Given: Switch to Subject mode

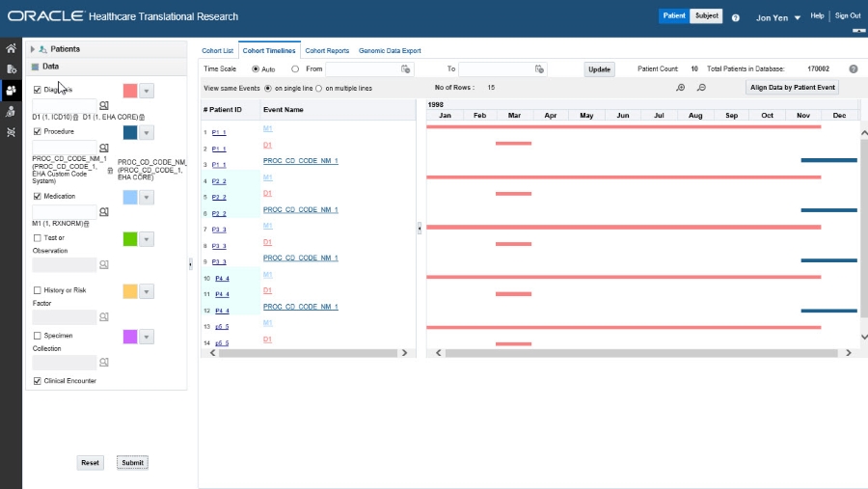Looking at the screenshot, I should click(x=706, y=16).
